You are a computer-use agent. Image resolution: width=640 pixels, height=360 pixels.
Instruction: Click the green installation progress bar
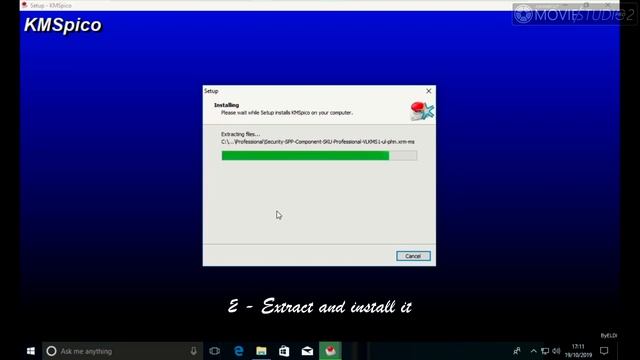[x=319, y=156]
